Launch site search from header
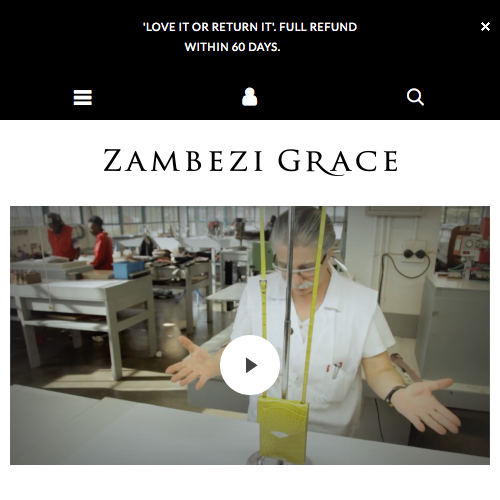The width and height of the screenshot is (500, 500). [x=415, y=97]
